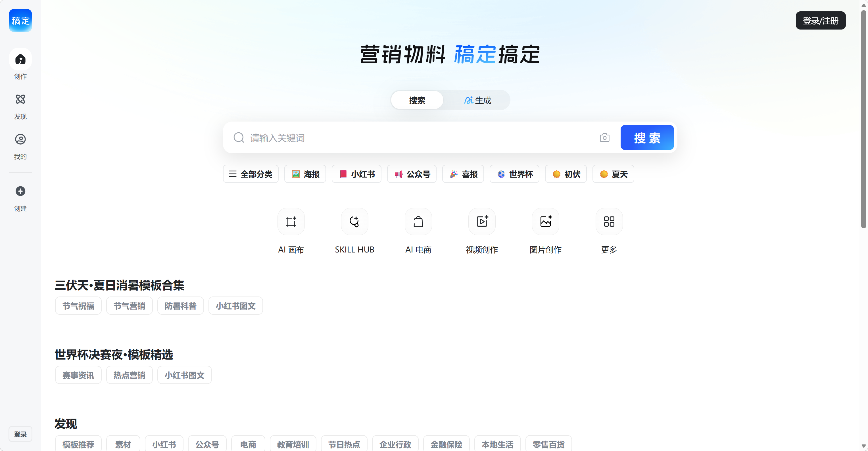Select the 喜报 quick tag

point(463,174)
